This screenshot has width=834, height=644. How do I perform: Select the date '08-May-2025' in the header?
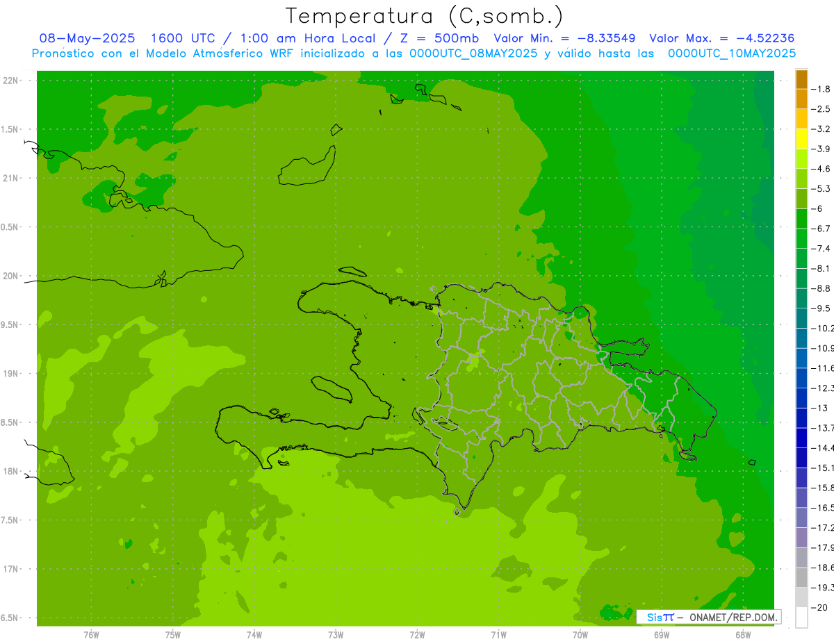pyautogui.click(x=87, y=38)
